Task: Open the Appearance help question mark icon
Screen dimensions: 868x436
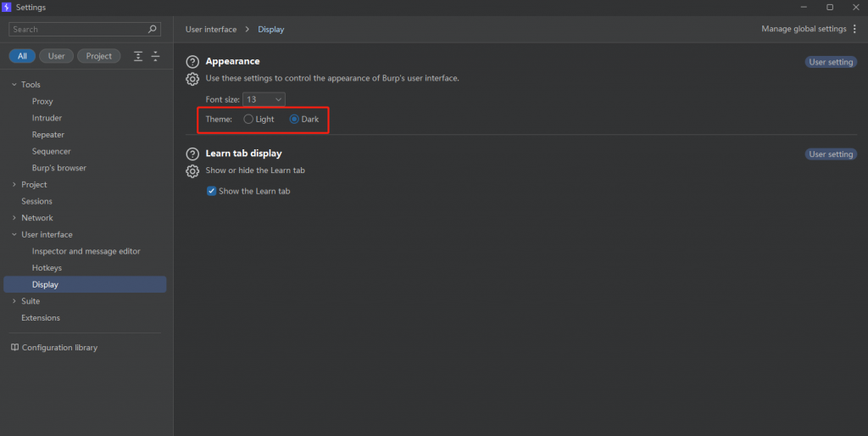Action: tap(192, 62)
